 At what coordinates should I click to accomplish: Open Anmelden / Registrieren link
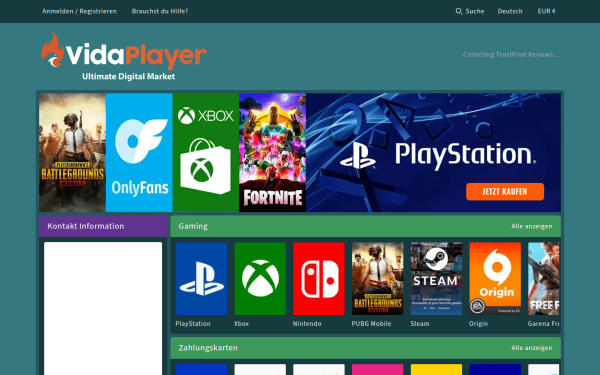80,11
